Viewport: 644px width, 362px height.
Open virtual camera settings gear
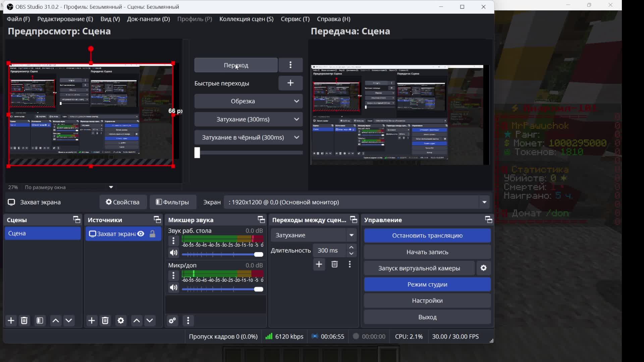484,268
